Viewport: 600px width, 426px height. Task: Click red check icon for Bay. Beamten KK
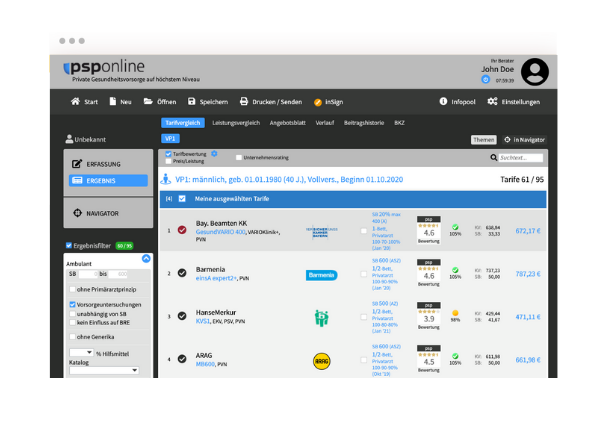click(182, 230)
